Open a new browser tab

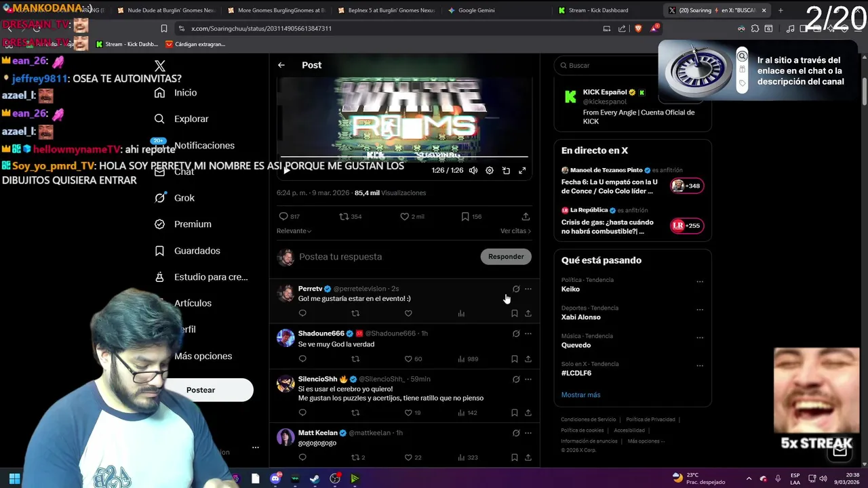780,10
